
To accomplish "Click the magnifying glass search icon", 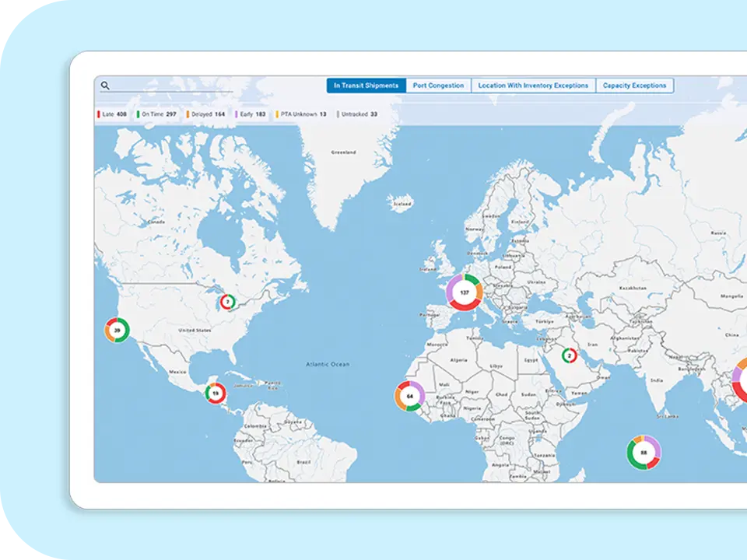I will coord(105,86).
